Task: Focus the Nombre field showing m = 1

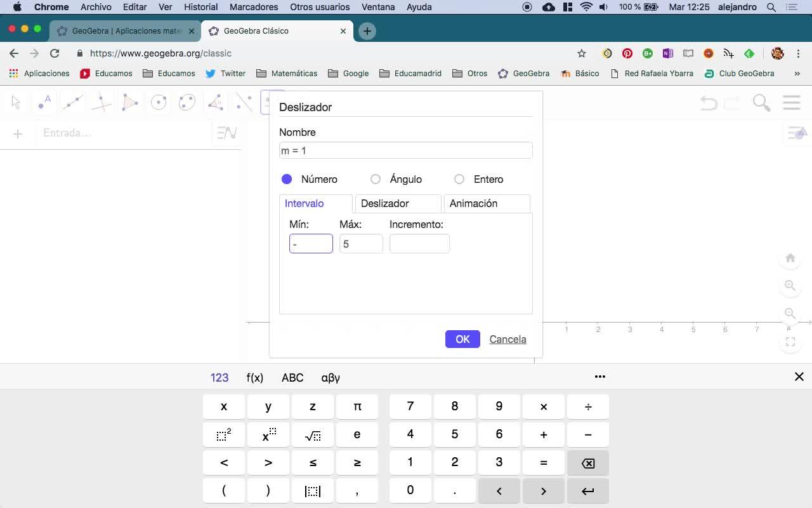Action: pyautogui.click(x=406, y=150)
